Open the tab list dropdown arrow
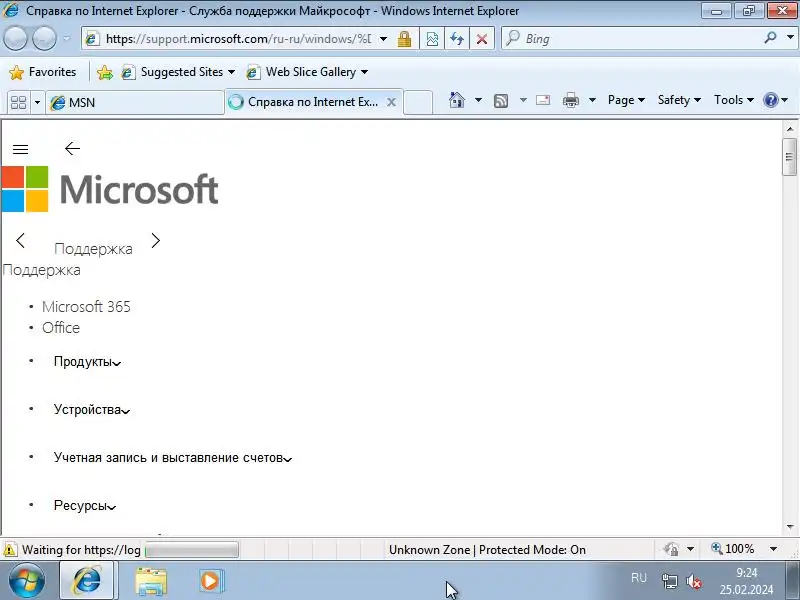The width and height of the screenshot is (800, 600). 37,103
